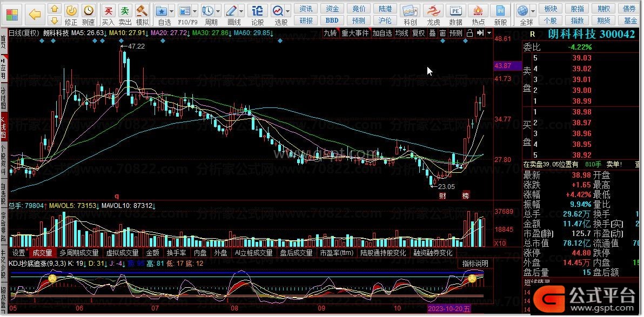Toggle the 预测 forecast option in chart toolbar
Viewport: 644px width, 317px height.
click(x=456, y=33)
